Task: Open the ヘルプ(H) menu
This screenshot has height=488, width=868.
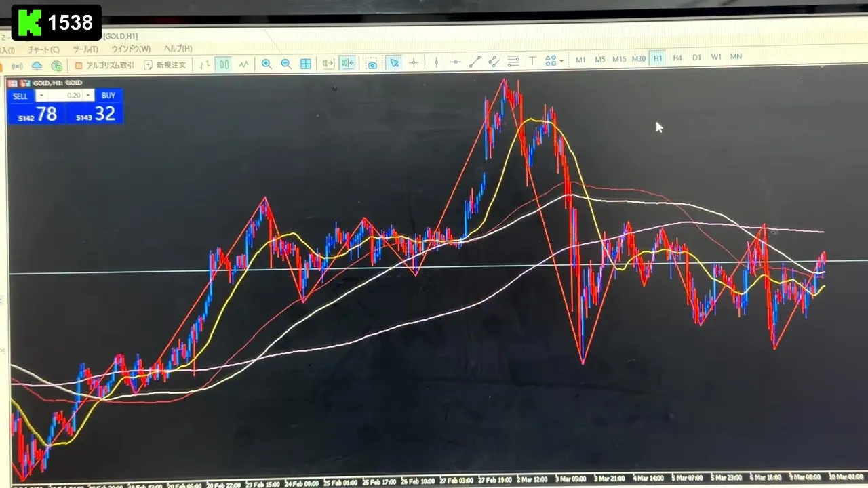Action: pyautogui.click(x=178, y=49)
